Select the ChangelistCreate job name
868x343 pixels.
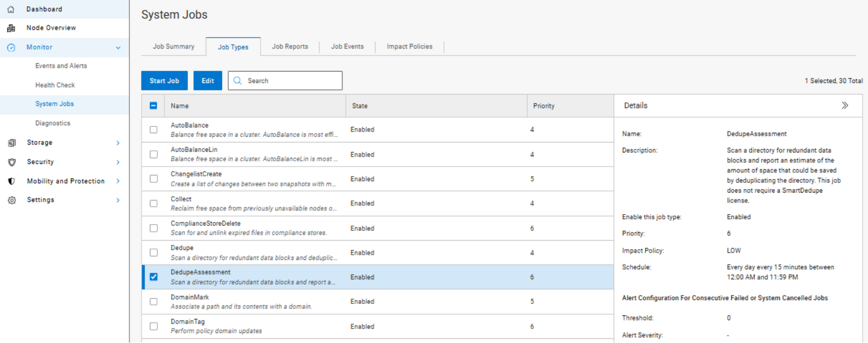click(x=196, y=174)
